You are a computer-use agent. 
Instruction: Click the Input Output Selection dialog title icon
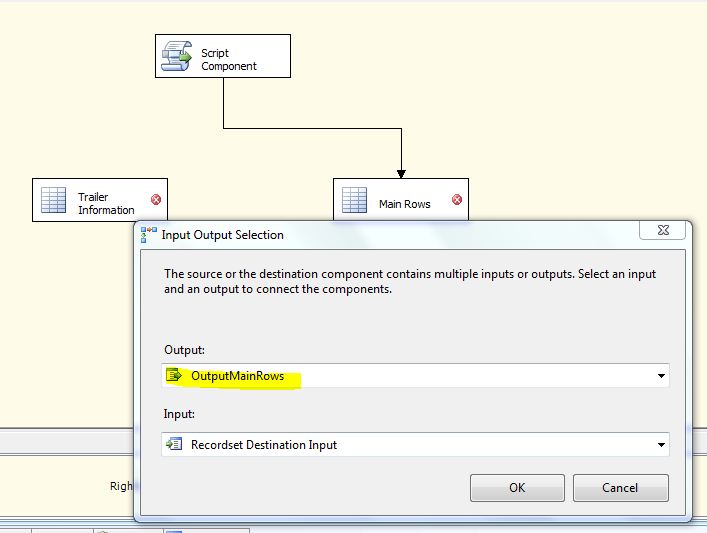(150, 235)
